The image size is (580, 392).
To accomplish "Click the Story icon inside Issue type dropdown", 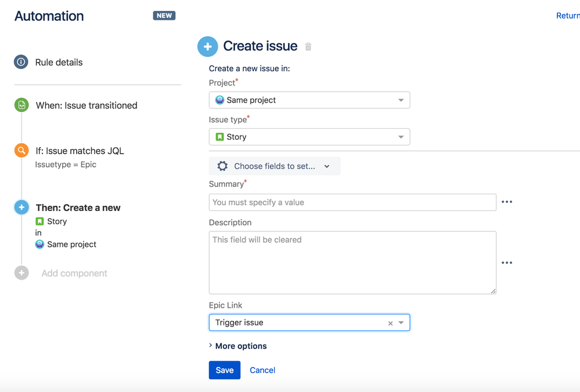I will click(x=219, y=137).
